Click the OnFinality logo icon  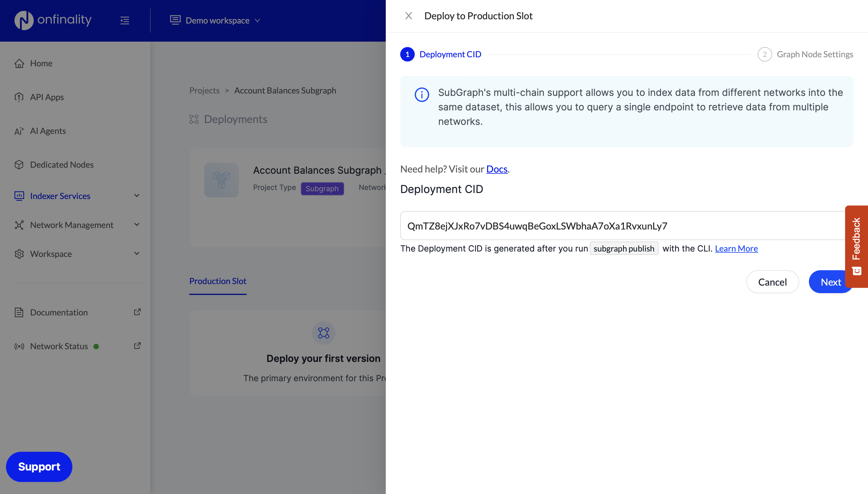pyautogui.click(x=24, y=21)
